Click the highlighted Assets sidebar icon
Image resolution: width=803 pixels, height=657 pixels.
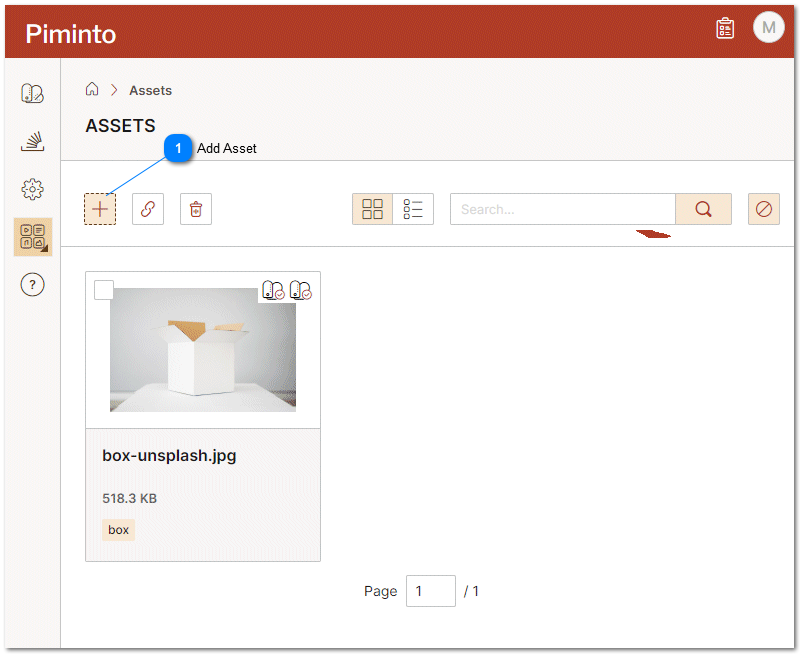[32, 237]
